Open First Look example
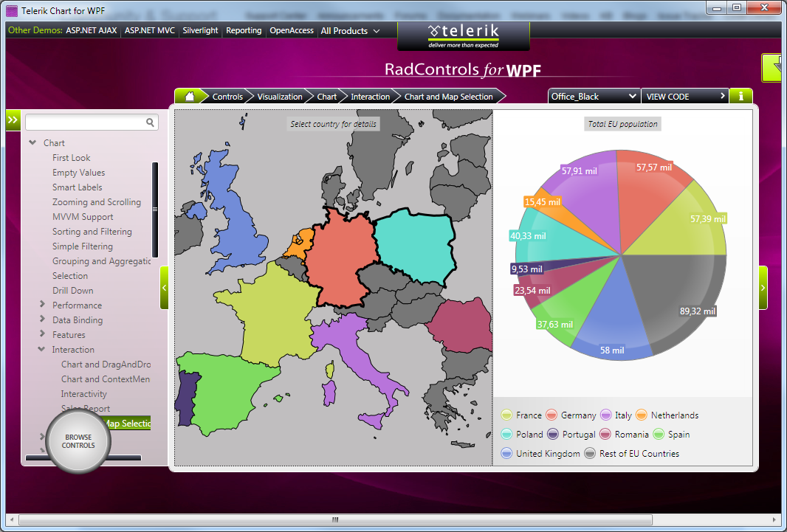787x532 pixels. 72,157
